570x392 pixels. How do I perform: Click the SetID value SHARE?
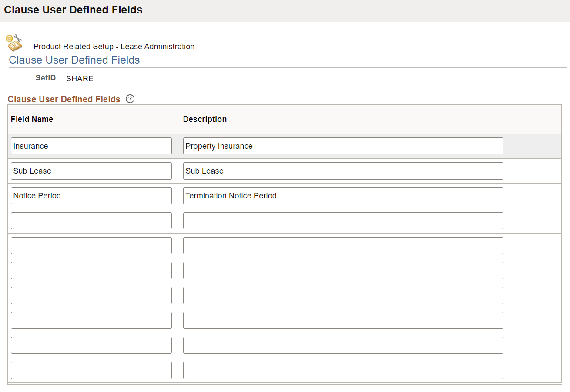pos(80,78)
